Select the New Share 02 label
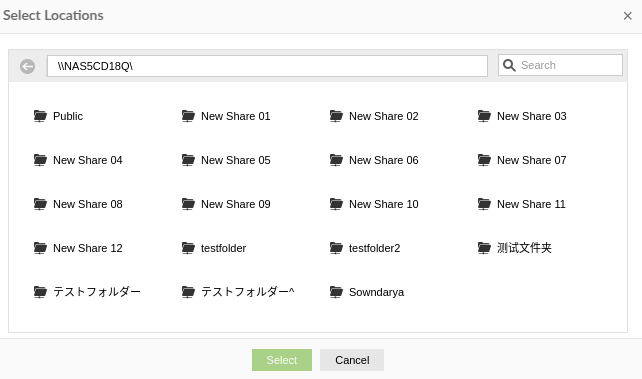642x379 pixels. click(x=384, y=116)
